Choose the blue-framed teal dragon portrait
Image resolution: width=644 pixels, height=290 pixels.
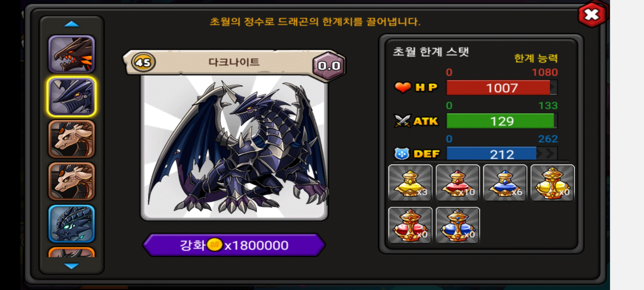pyautogui.click(x=72, y=224)
